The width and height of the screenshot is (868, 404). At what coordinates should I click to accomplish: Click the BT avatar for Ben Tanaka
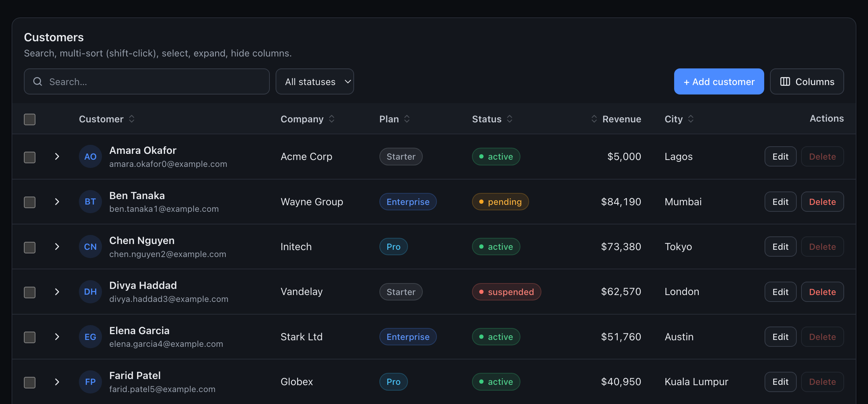click(x=90, y=202)
